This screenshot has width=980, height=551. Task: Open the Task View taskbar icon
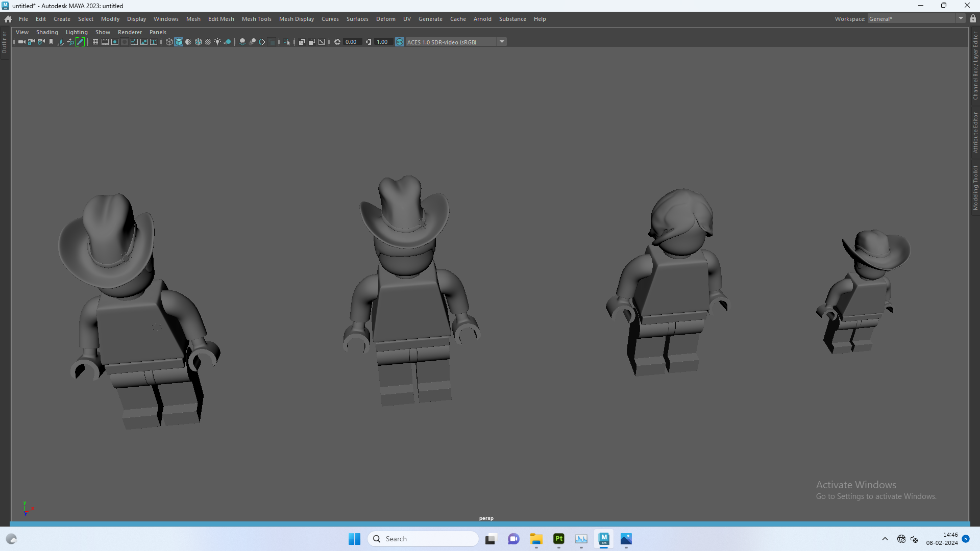click(x=491, y=539)
